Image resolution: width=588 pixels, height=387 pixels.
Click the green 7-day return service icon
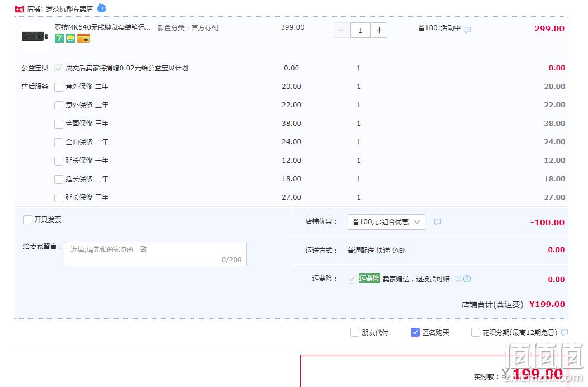pyautogui.click(x=59, y=38)
